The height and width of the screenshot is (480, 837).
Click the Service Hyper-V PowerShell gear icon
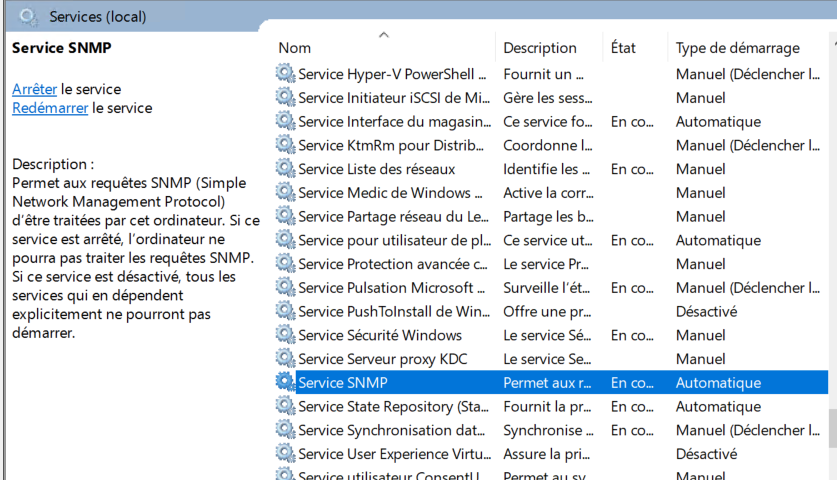pos(285,74)
